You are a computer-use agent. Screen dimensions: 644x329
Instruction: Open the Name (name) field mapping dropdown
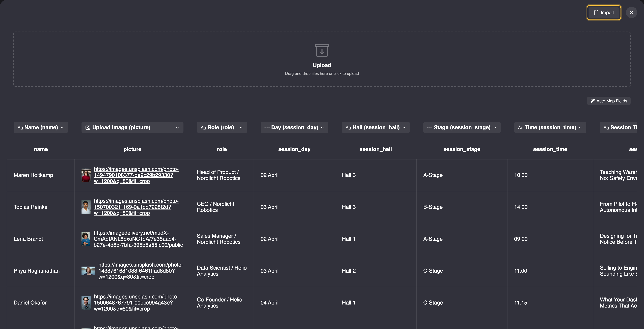point(41,127)
